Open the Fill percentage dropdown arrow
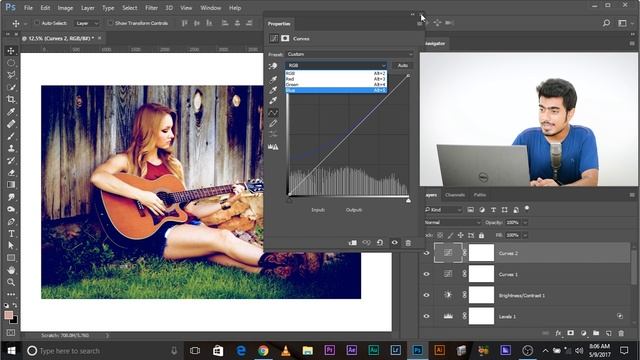Screen dimensions: 640x360 click(525, 235)
